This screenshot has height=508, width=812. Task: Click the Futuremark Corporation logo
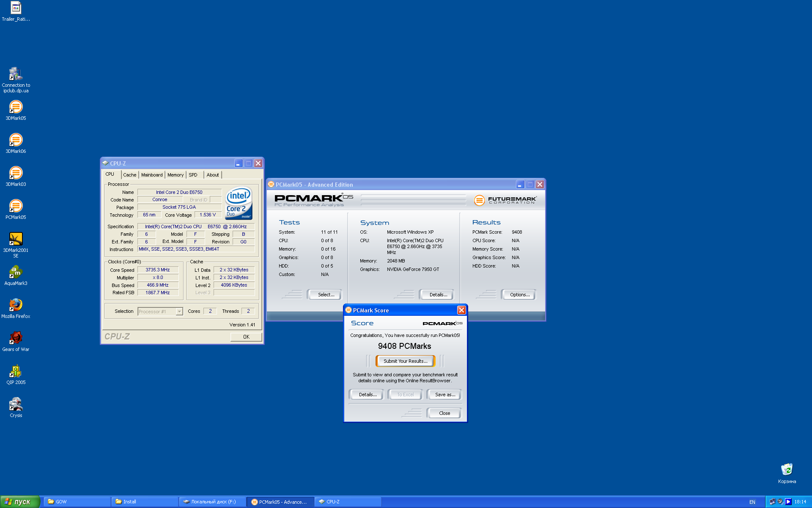505,200
